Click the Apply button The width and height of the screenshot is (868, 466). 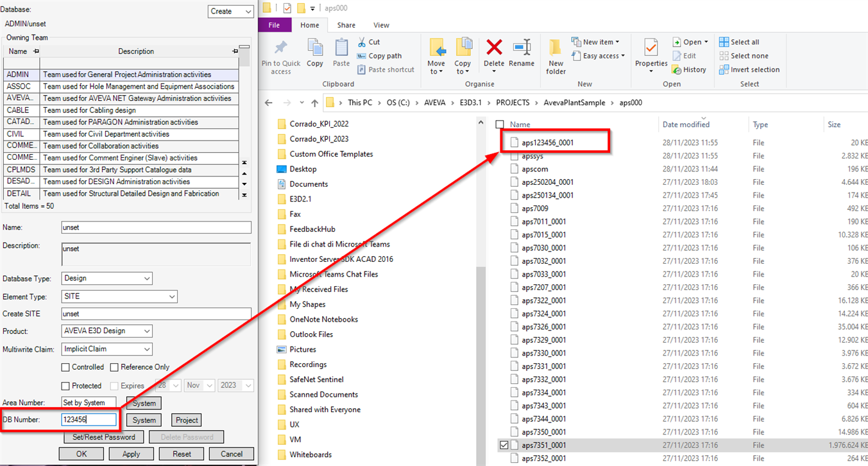tap(131, 454)
